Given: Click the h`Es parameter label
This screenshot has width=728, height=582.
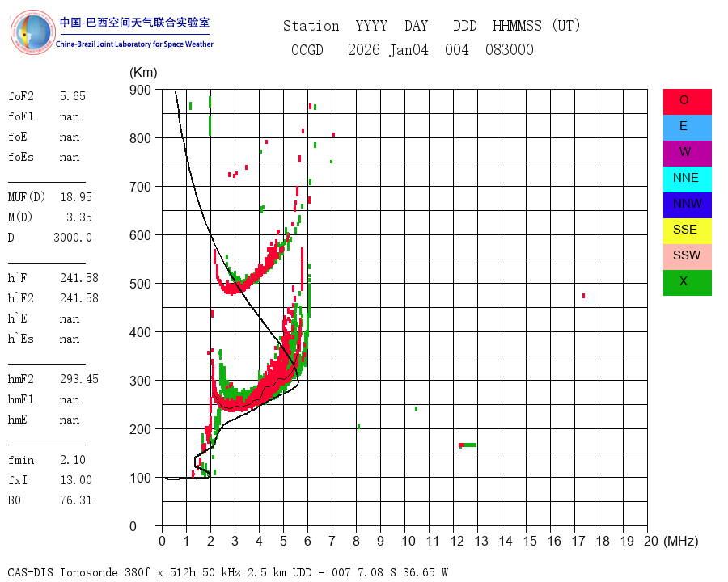Looking at the screenshot, I should 21,339.
